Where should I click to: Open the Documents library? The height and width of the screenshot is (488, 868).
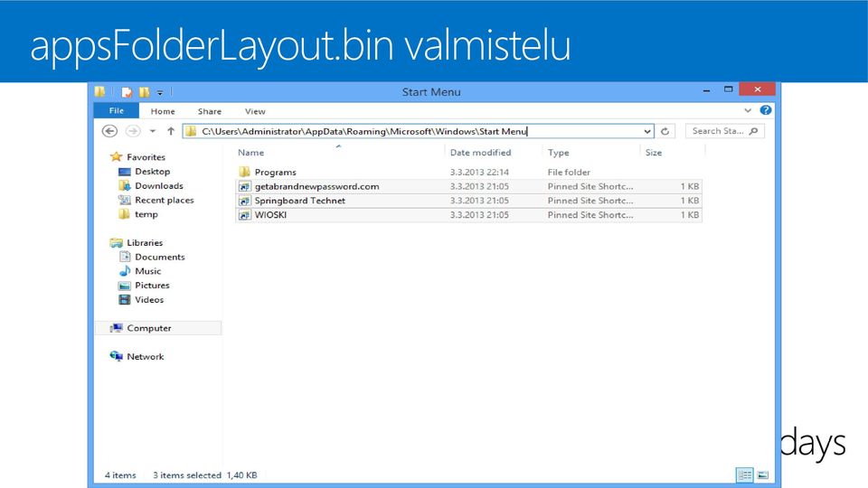(x=159, y=258)
